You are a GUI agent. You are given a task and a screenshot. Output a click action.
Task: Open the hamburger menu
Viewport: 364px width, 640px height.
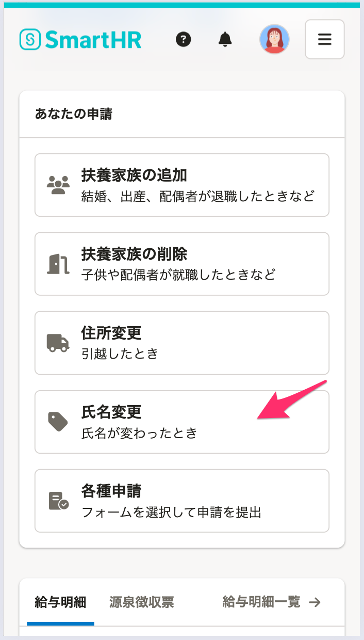pyautogui.click(x=324, y=39)
